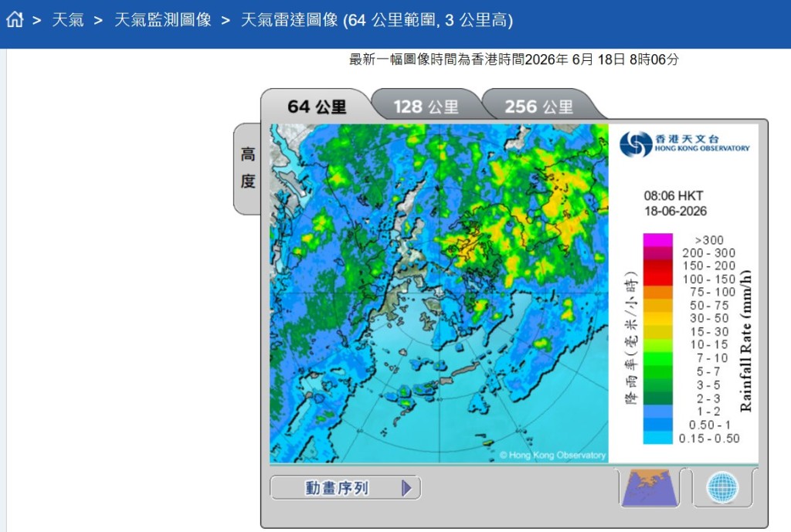The width and height of the screenshot is (791, 532).
Task: Click the Rainfall Rate (mm/h) label
Action: click(x=746, y=341)
